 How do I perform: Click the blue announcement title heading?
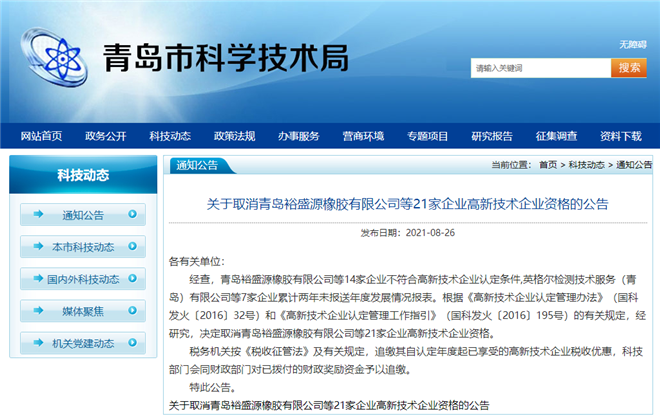tap(407, 204)
